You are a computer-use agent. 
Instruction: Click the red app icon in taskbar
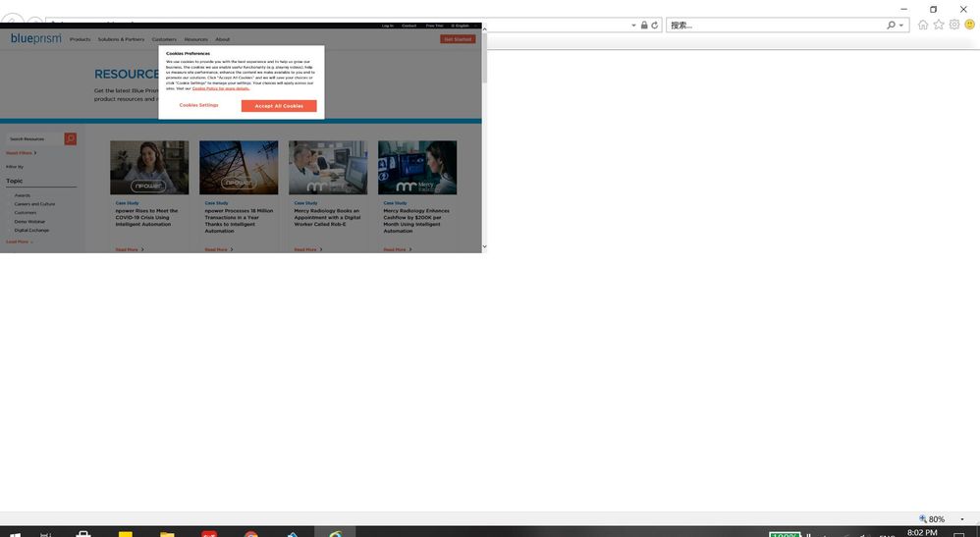pos(209,533)
